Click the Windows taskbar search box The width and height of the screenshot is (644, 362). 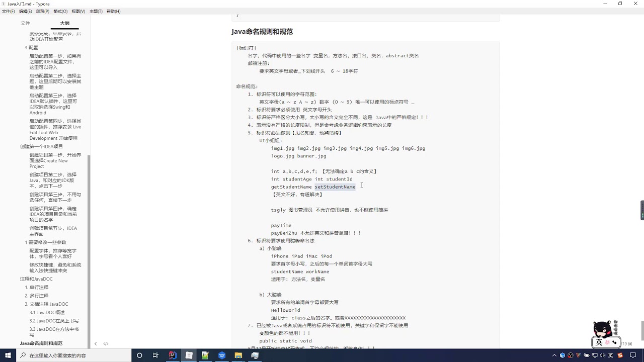[73, 355]
